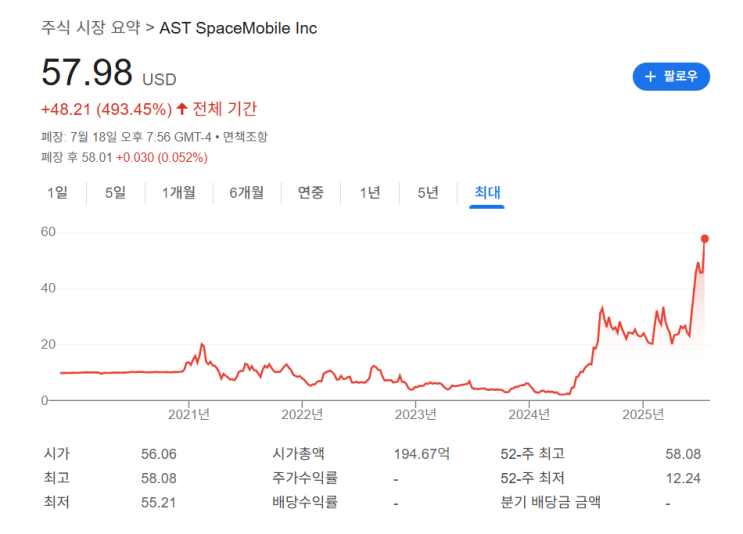Click the 52-주 최고 value 58.08
The height and width of the screenshot is (534, 743).
(683, 454)
